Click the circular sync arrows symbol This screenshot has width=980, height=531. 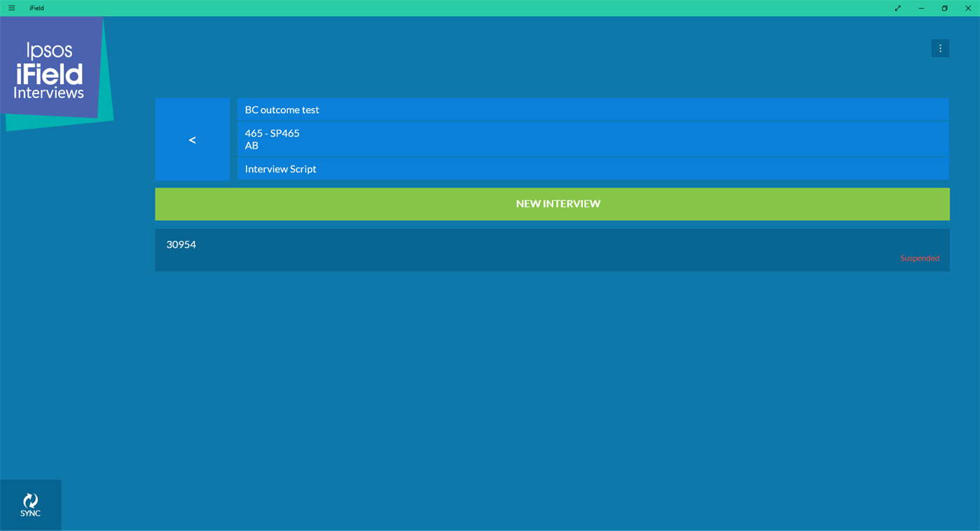30,500
